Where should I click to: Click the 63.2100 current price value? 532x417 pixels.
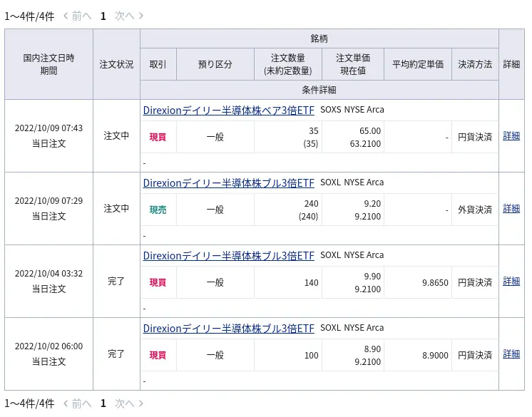[365, 144]
